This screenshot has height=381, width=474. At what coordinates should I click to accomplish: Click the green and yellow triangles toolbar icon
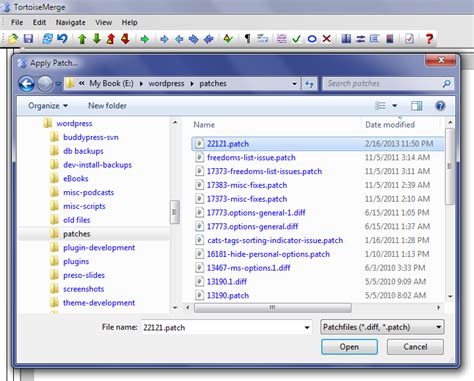point(228,39)
